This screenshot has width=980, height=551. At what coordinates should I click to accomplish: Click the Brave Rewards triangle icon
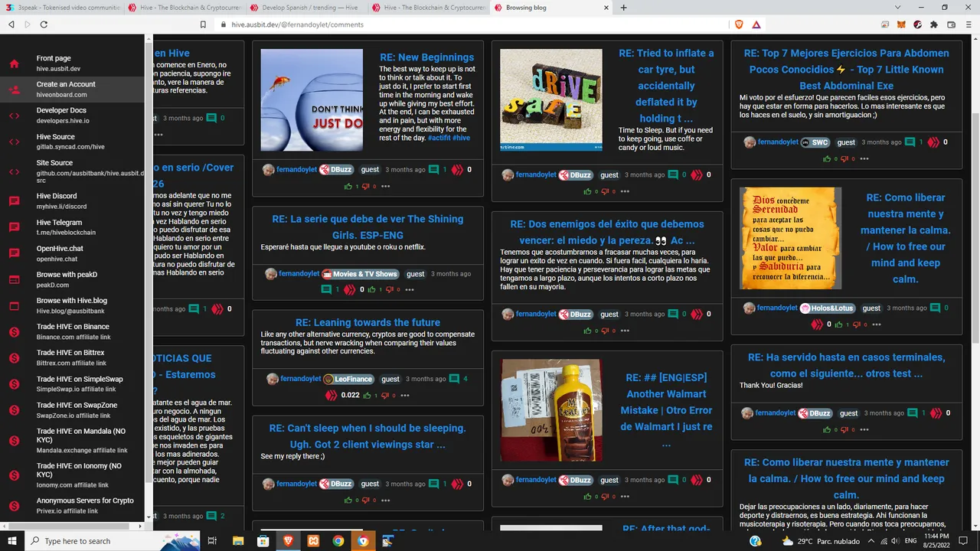[x=756, y=24]
